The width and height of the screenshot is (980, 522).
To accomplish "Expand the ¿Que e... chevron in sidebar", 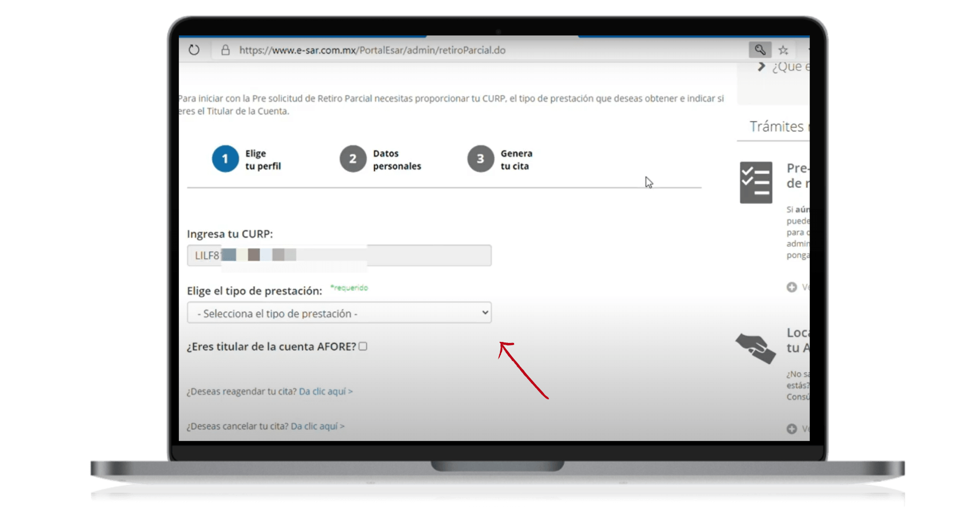I will point(761,66).
